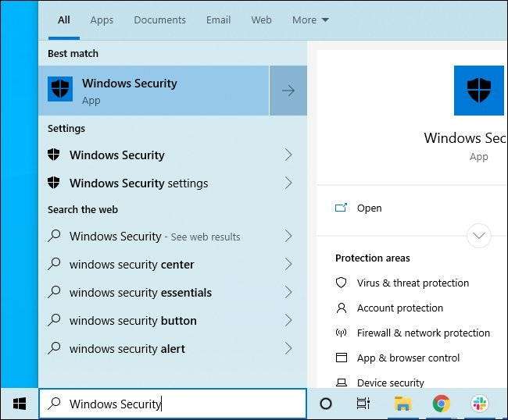
Task: Open Task View from the taskbar
Action: click(x=363, y=404)
